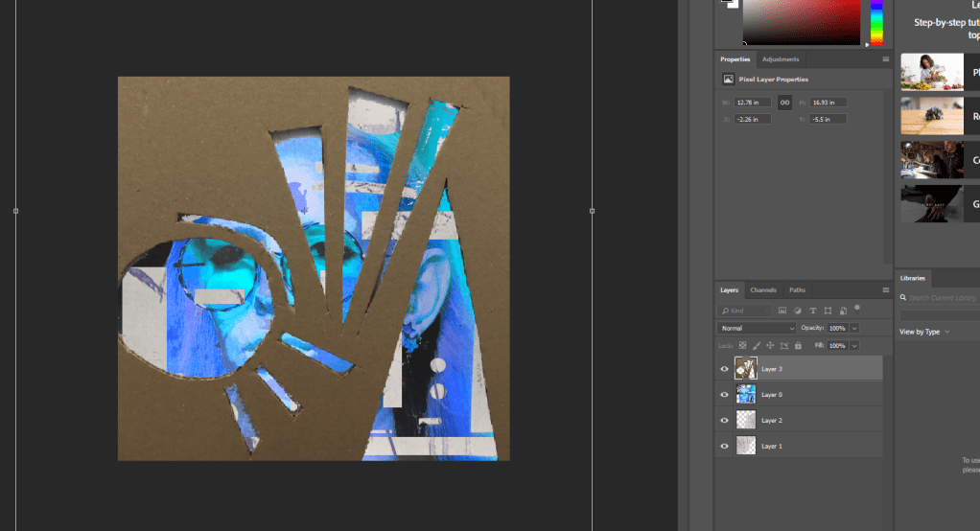Select the adjustment layer filter icon
980x531 pixels.
tap(798, 311)
